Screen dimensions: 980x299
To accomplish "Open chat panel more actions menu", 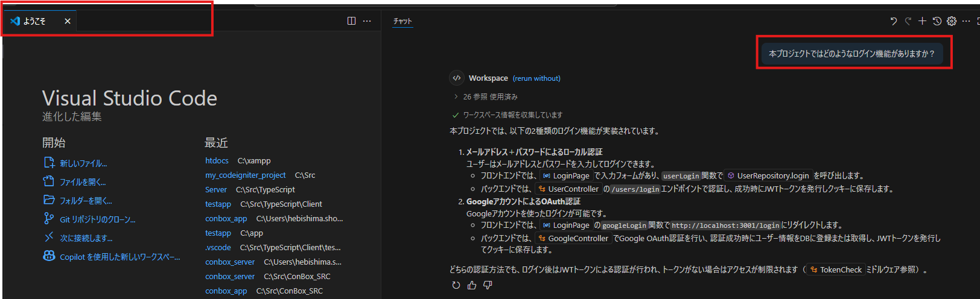I will pos(966,21).
